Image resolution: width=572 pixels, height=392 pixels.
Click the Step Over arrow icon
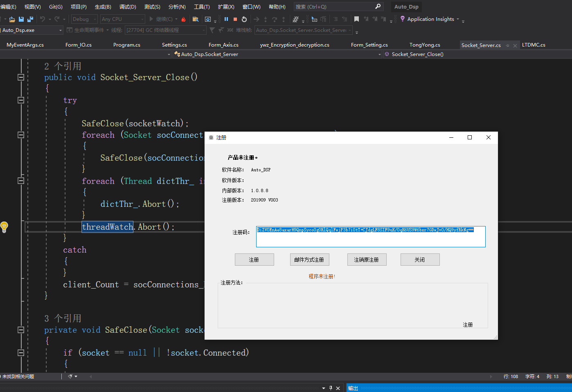[x=275, y=19]
